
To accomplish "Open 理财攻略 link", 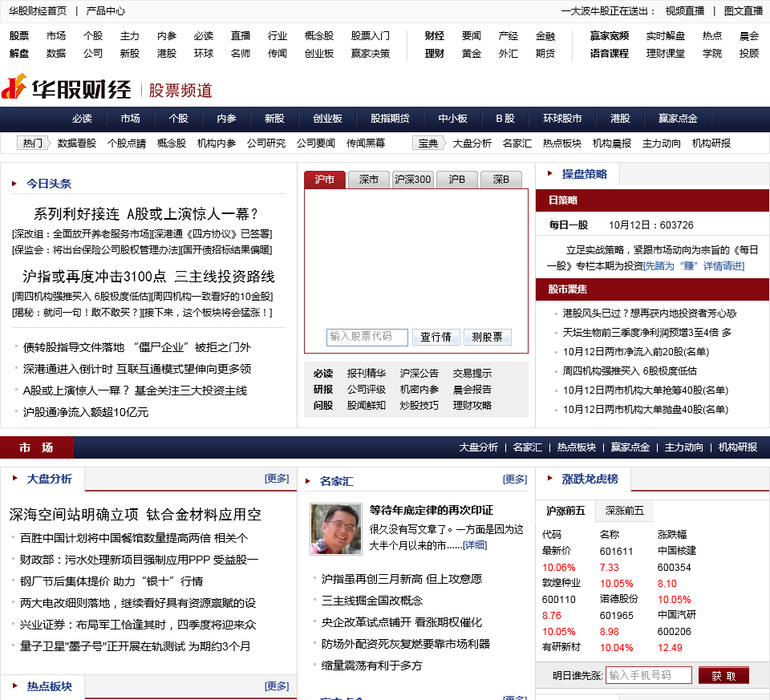I will [472, 406].
